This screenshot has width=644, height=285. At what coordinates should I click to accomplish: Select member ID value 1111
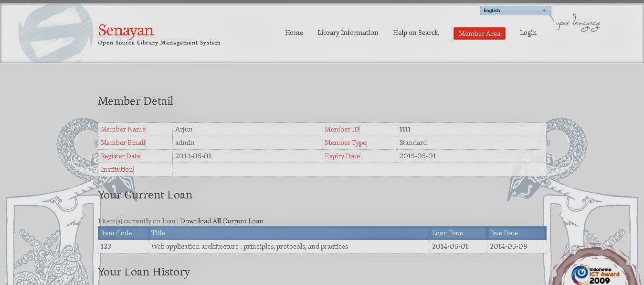405,129
